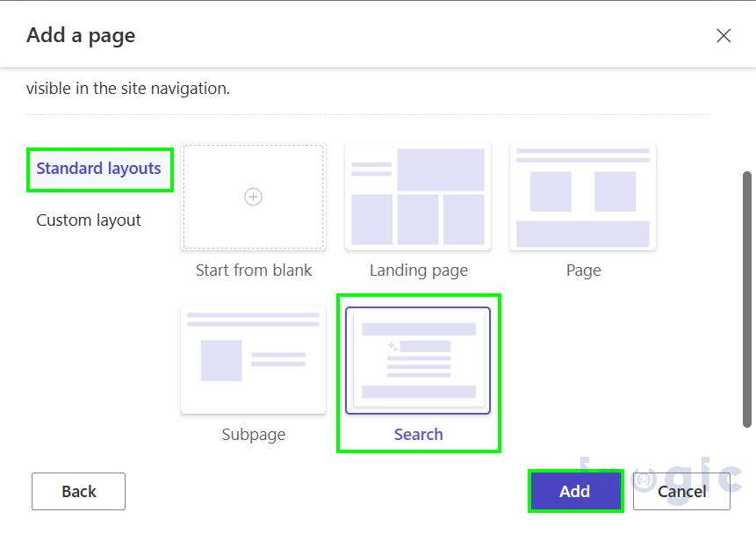756x534 pixels.
Task: Select the Search layout thumbnail
Action: pyautogui.click(x=418, y=360)
